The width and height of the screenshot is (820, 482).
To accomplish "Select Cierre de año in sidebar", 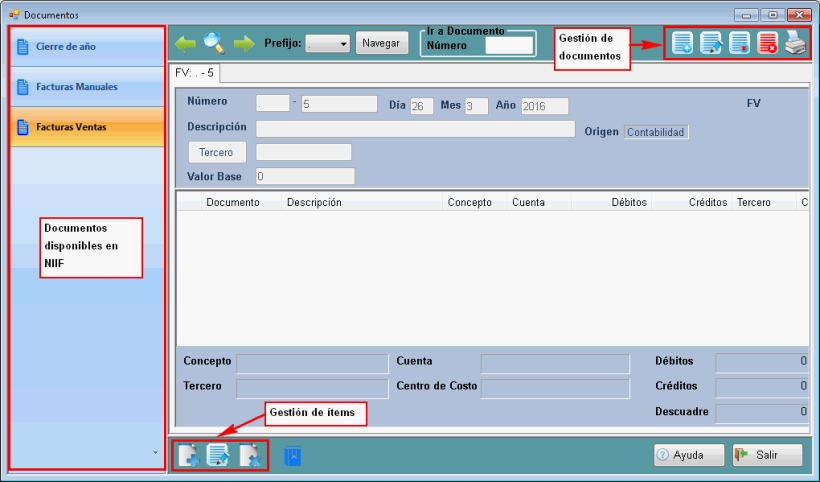I will [x=86, y=46].
